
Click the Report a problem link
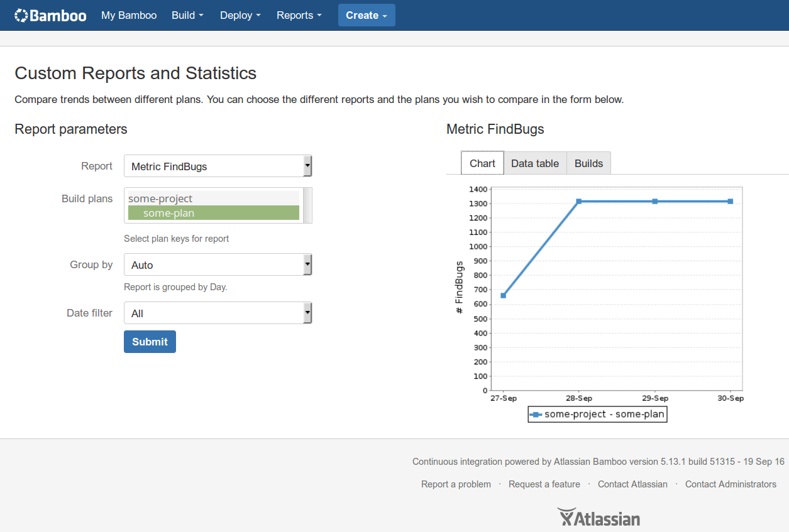pyautogui.click(x=456, y=484)
